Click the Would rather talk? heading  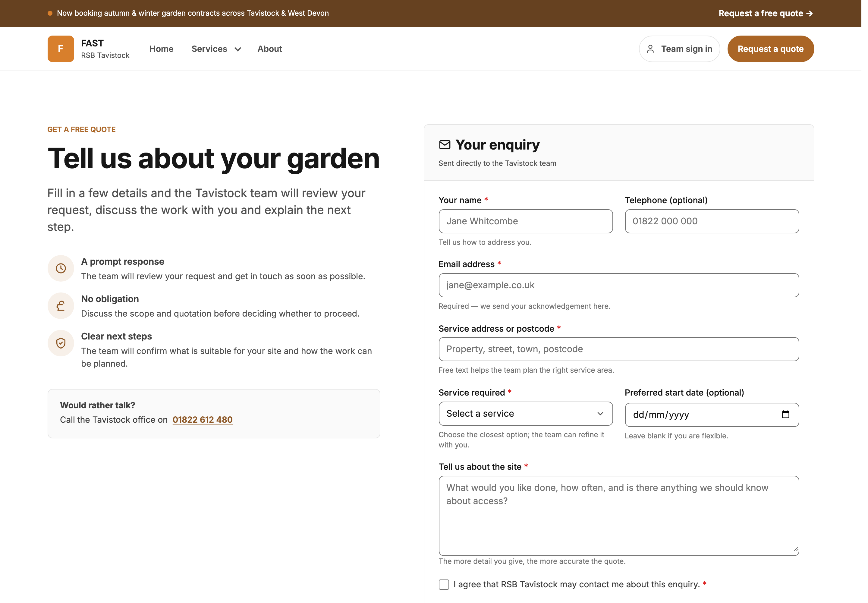click(x=97, y=405)
